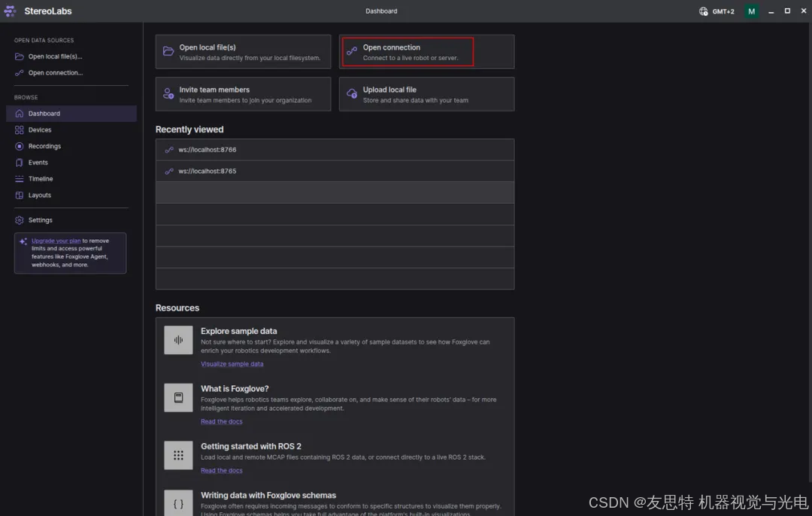Click connection icon beside ws://localhost:8765
812x516 pixels.
(169, 171)
